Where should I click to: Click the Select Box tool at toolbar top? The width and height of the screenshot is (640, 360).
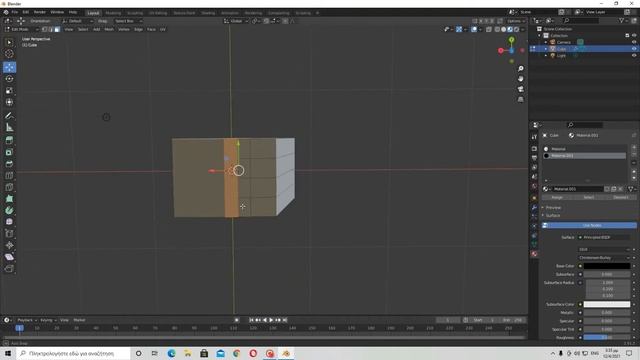coord(9,42)
